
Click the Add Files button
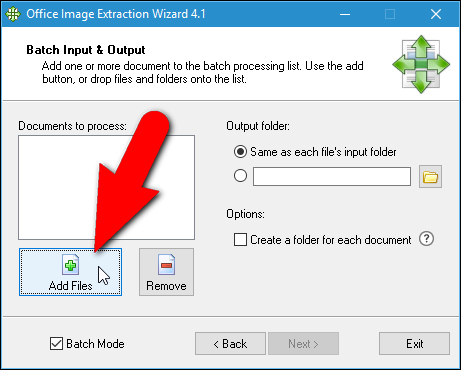[70, 272]
